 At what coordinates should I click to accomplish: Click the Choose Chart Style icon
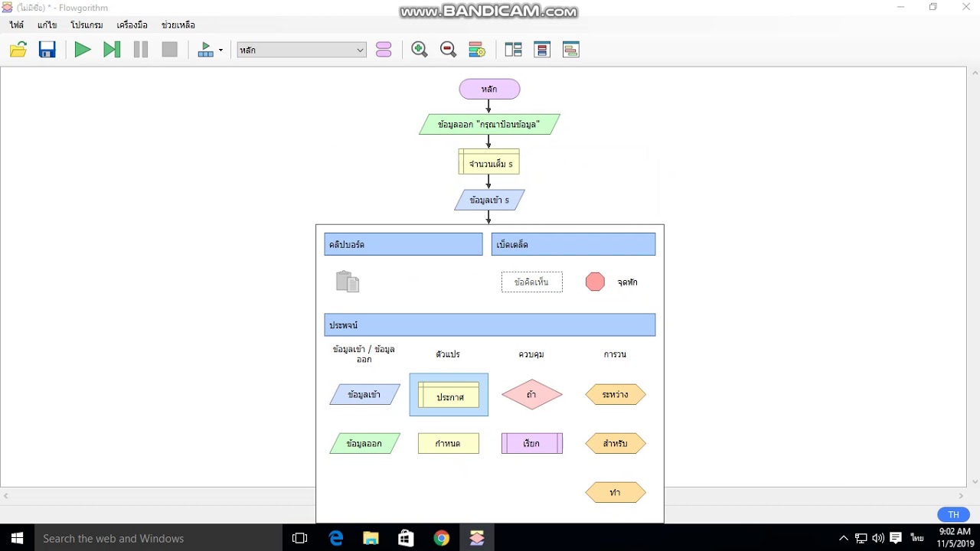477,50
